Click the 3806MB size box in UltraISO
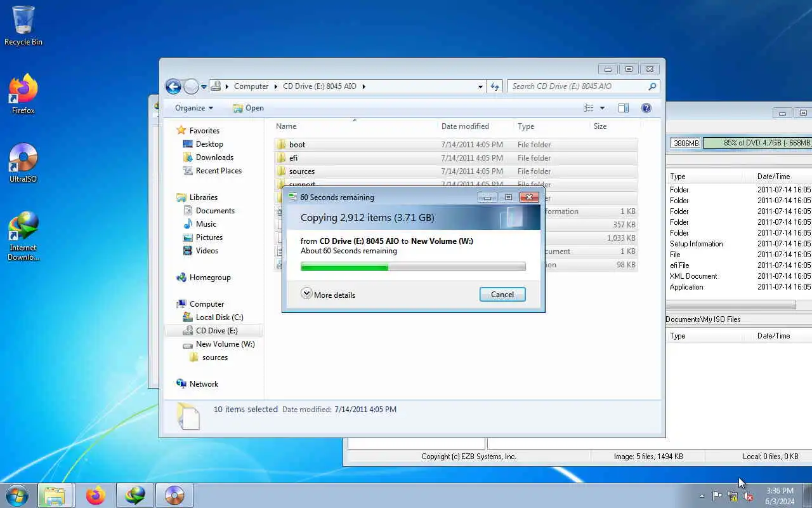This screenshot has height=508, width=812. tap(686, 144)
